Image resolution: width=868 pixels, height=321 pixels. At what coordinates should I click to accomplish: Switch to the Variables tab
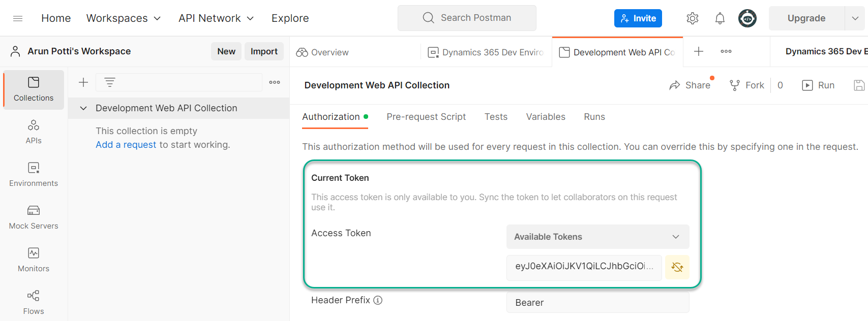click(x=546, y=117)
